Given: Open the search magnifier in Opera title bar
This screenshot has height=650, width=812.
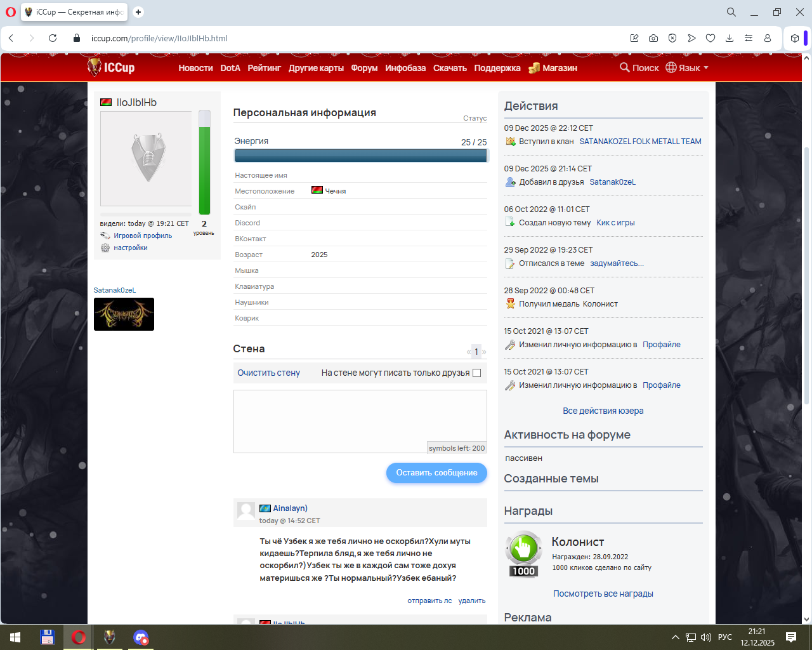Looking at the screenshot, I should point(731,12).
